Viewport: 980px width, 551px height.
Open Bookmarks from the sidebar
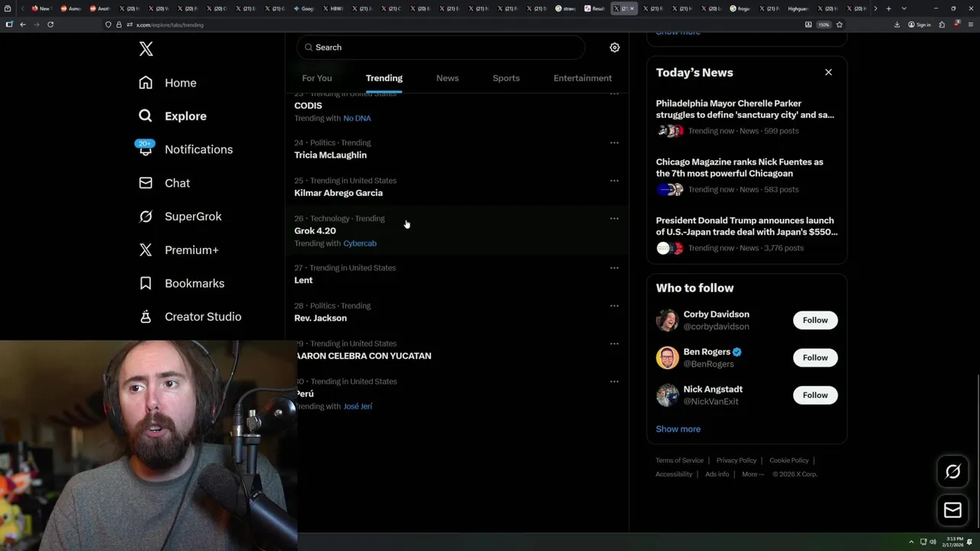181,283
